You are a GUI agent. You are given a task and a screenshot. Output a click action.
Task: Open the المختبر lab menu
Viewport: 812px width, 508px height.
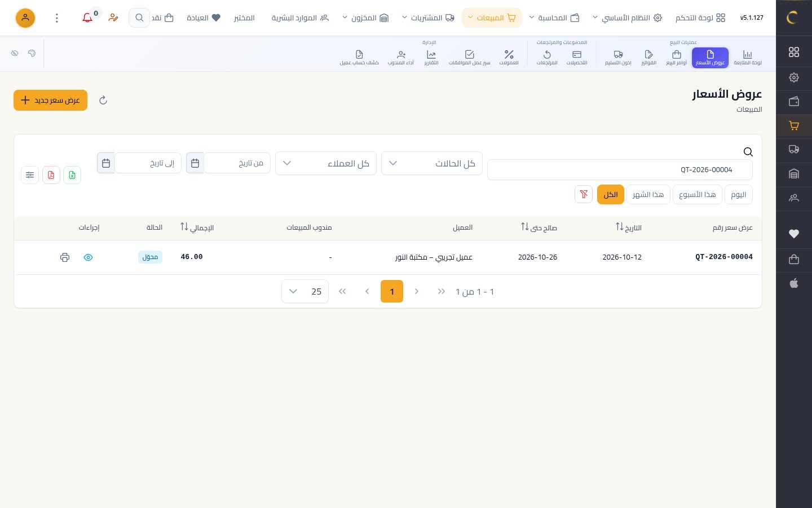tap(244, 18)
